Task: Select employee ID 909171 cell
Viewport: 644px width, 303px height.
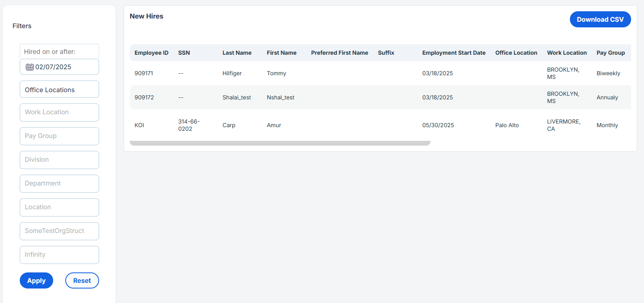Action: pos(144,73)
